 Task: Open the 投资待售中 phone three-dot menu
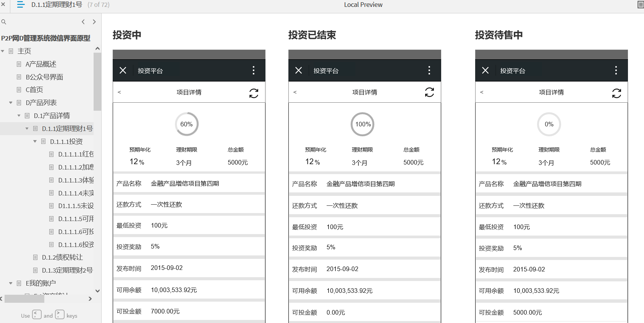coord(616,70)
